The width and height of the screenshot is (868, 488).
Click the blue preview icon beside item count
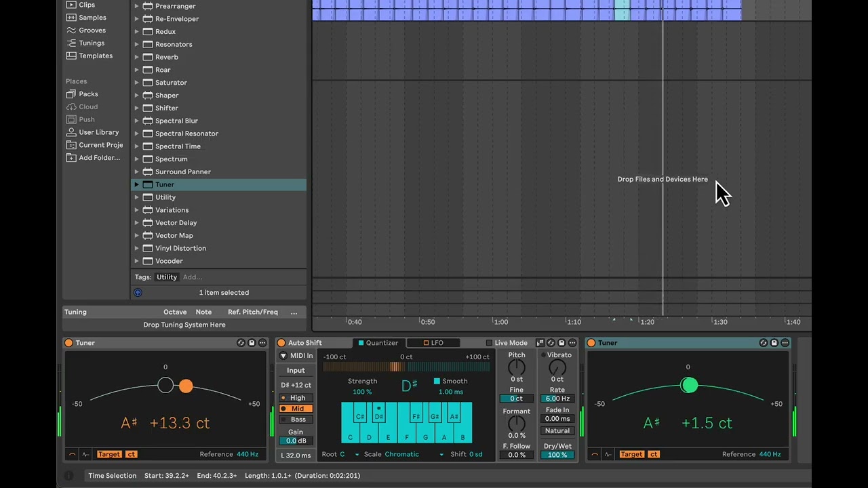(138, 293)
